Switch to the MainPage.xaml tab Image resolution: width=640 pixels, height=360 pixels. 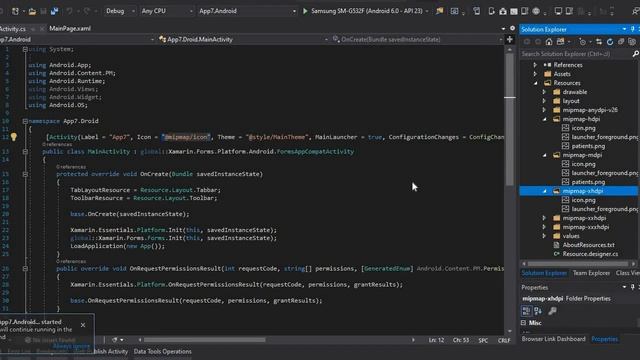coord(70,29)
